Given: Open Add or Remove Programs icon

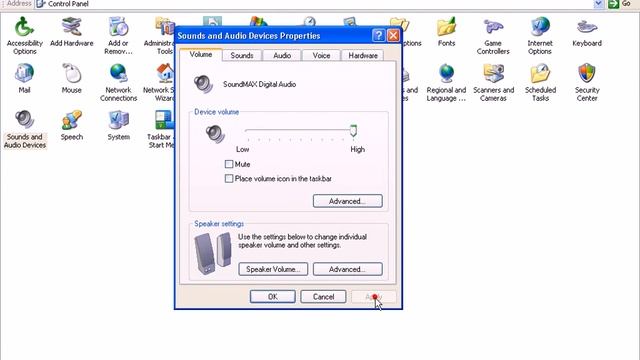Looking at the screenshot, I should click(118, 36).
